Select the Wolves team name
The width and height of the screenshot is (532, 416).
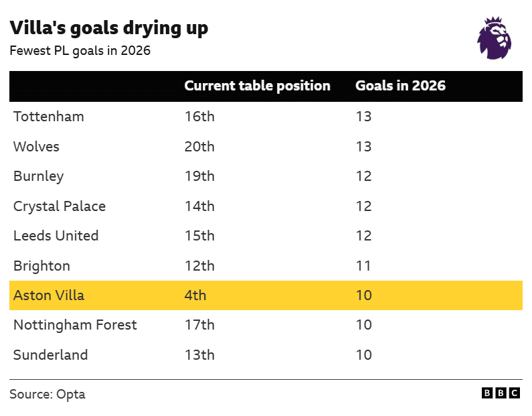36,147
